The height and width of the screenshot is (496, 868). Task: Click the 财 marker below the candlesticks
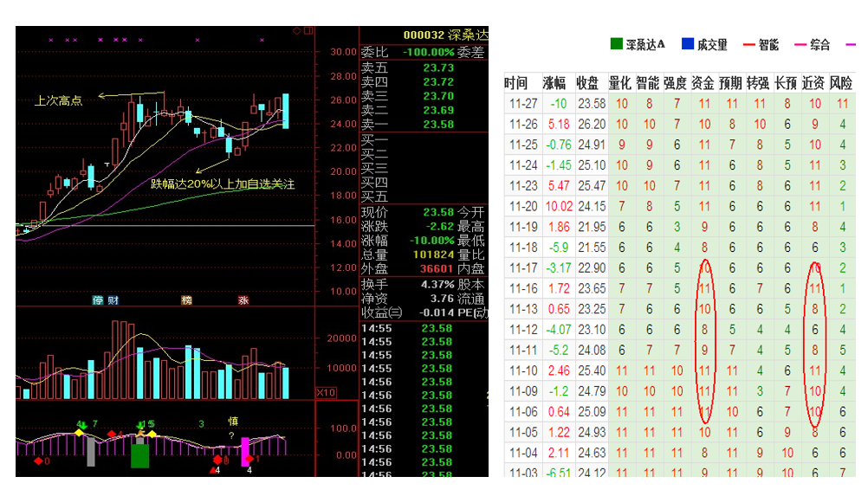[113, 300]
